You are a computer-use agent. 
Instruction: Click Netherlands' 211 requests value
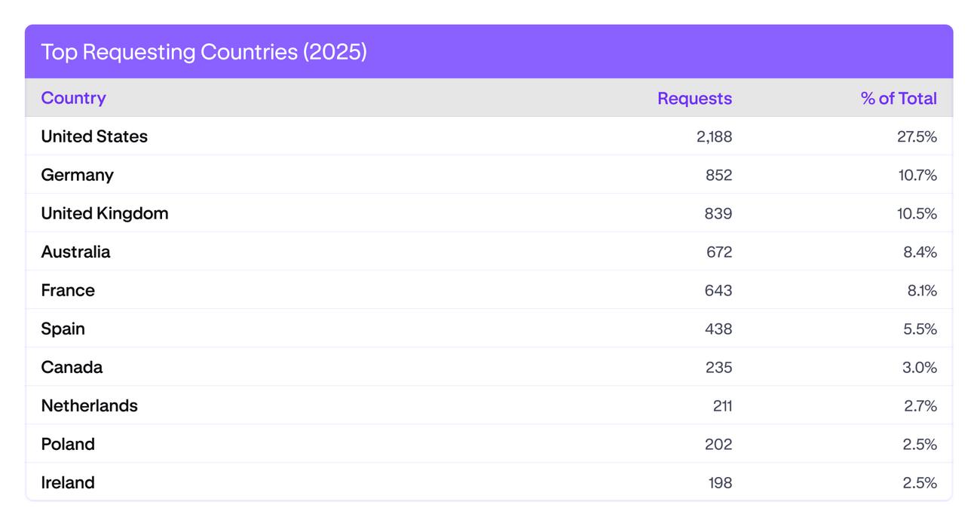722,405
